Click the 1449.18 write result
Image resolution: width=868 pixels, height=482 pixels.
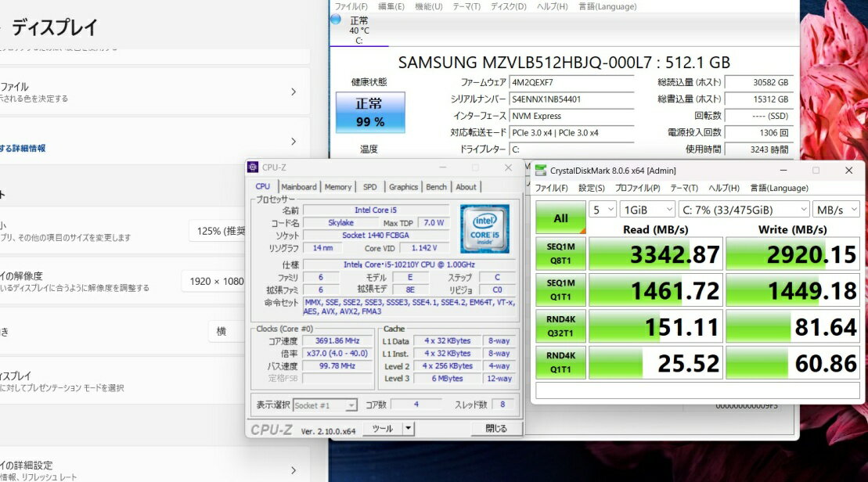coord(793,290)
